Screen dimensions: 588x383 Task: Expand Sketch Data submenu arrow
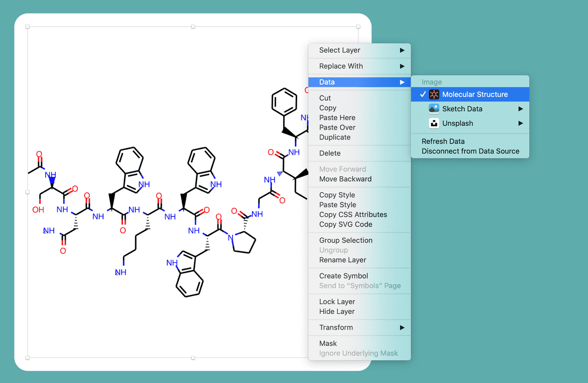(521, 109)
